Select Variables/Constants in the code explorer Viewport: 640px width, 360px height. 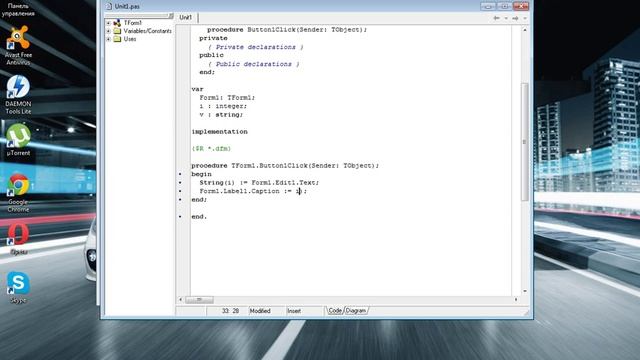(147, 31)
